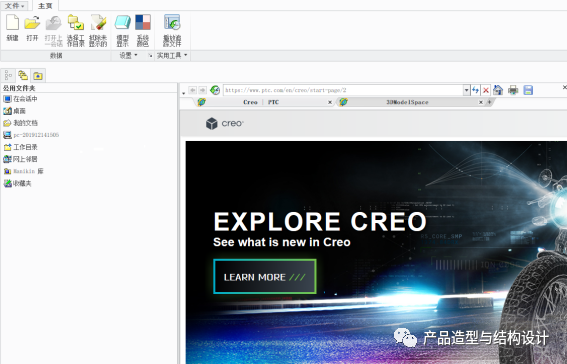Click the browser home icon
The image size is (567, 364).
[x=498, y=90]
